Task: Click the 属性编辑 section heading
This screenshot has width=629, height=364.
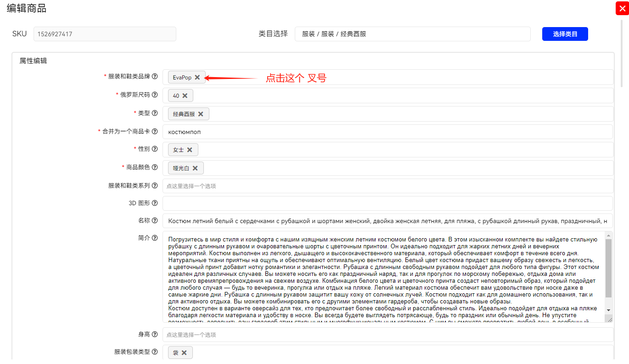Action: pyautogui.click(x=33, y=61)
